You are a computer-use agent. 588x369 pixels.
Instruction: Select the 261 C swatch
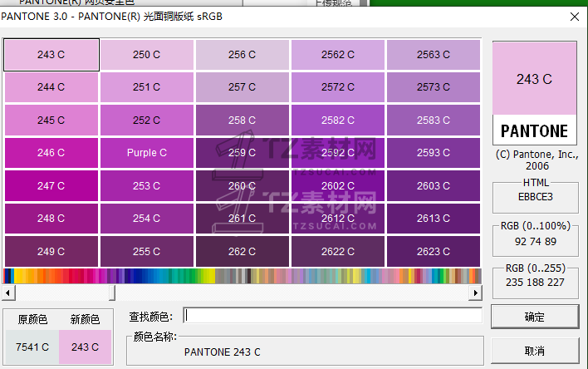click(243, 219)
